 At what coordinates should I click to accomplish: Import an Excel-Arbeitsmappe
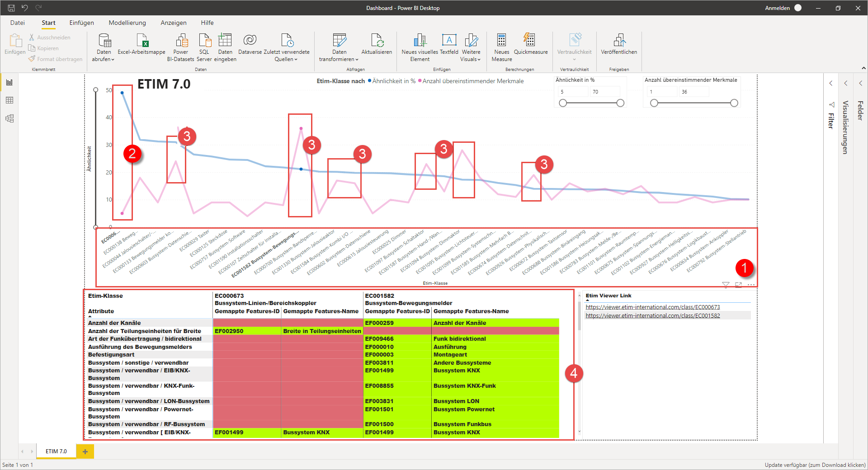tap(142, 44)
